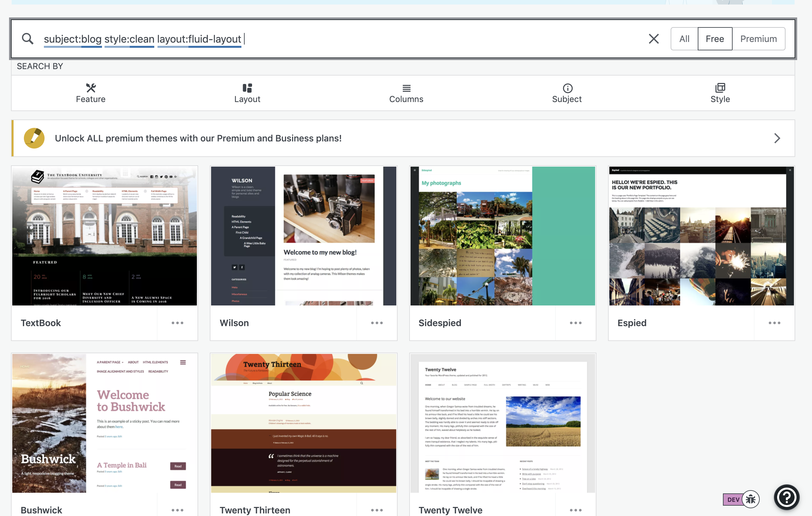Switch to Premium themes filter

click(758, 39)
